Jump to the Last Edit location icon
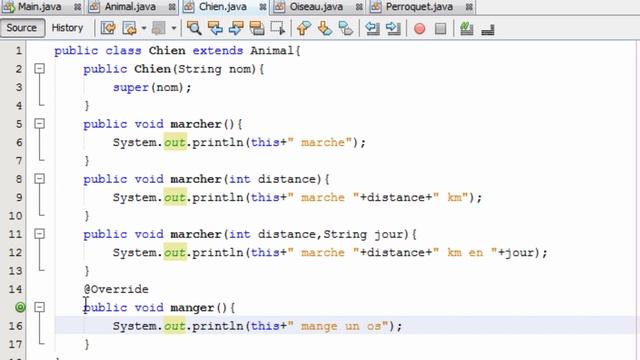The image size is (640, 360). 108,28
